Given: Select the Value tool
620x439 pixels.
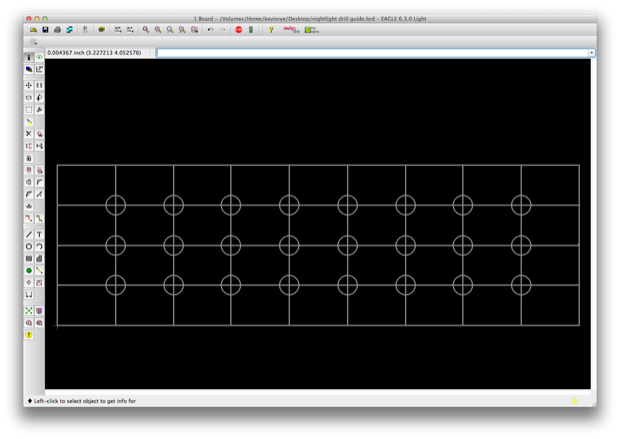Looking at the screenshot, I should click(x=39, y=170).
